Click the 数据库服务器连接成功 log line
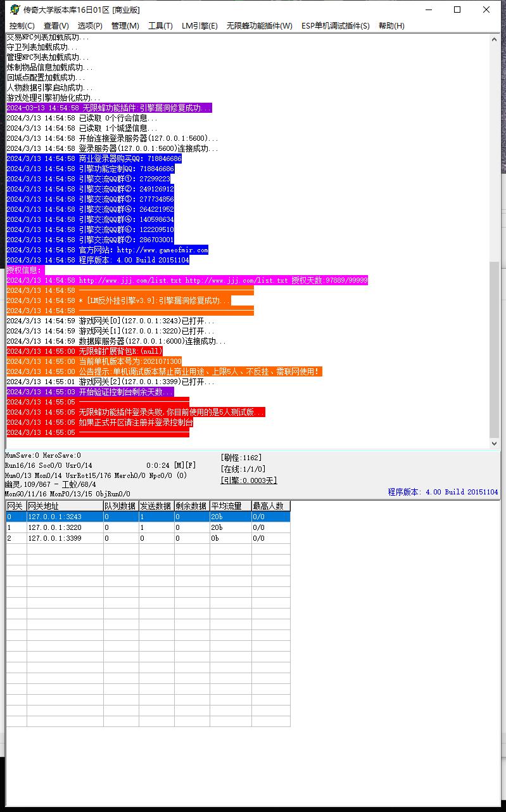This screenshot has height=812, width=506. (x=117, y=341)
